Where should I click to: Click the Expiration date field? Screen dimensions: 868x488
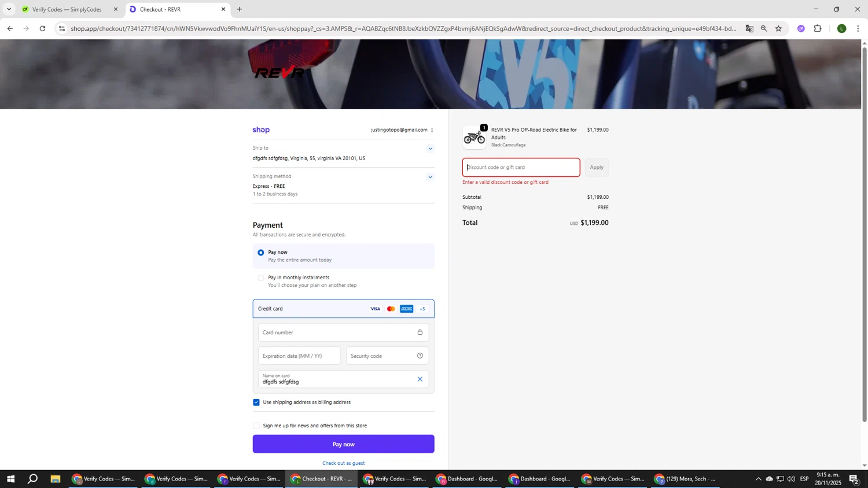(299, 356)
